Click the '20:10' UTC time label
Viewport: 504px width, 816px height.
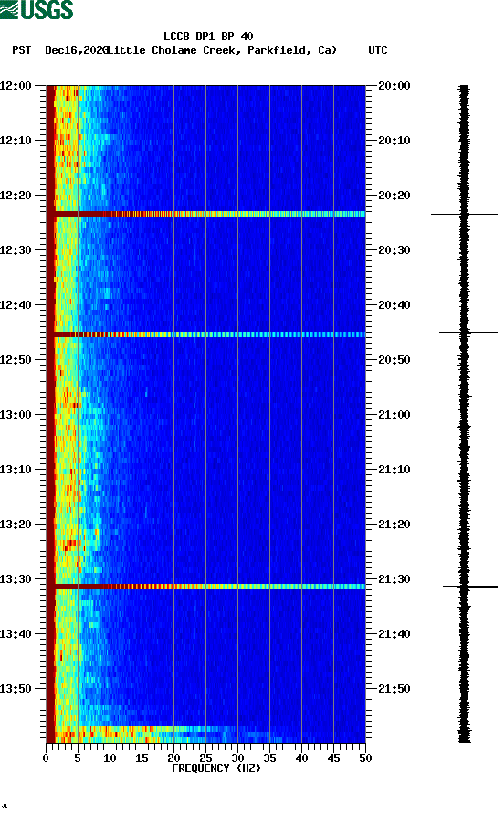pyautogui.click(x=394, y=141)
